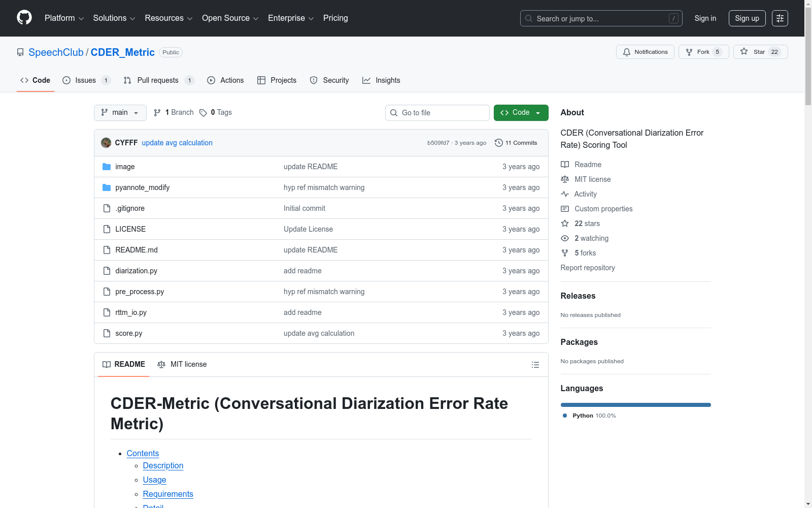Expand the Platform menu in header

tap(64, 18)
